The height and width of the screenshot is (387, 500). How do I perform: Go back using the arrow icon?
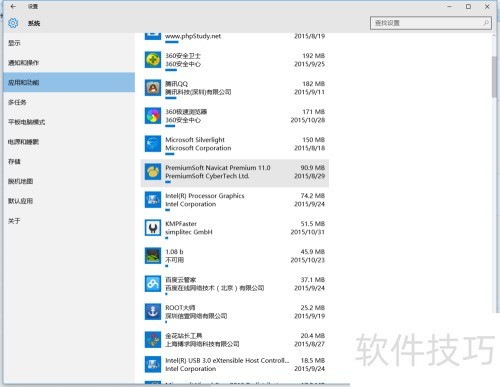[13, 6]
